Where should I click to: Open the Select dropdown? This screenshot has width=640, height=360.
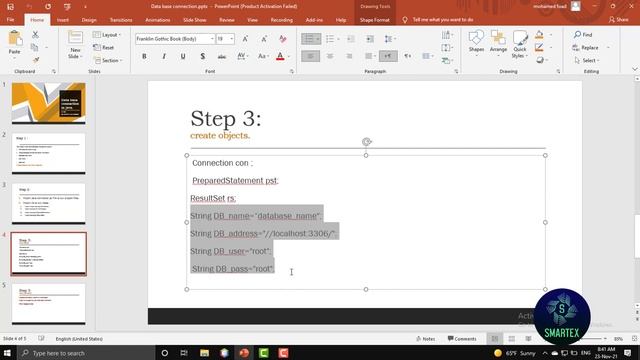click(587, 60)
